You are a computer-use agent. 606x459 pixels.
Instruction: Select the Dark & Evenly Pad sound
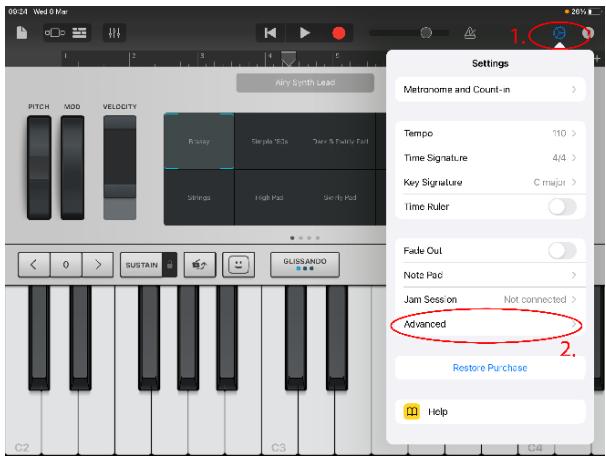340,141
